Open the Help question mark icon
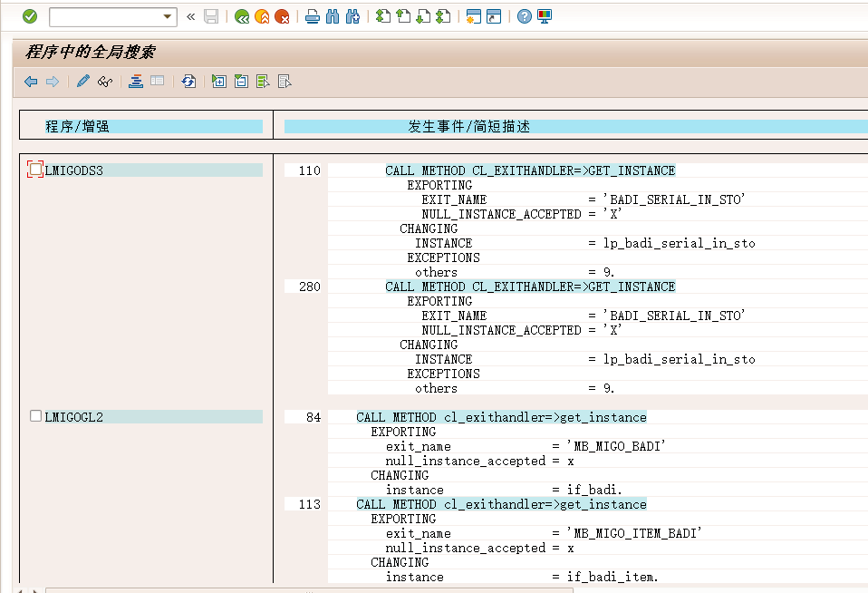 click(x=525, y=16)
